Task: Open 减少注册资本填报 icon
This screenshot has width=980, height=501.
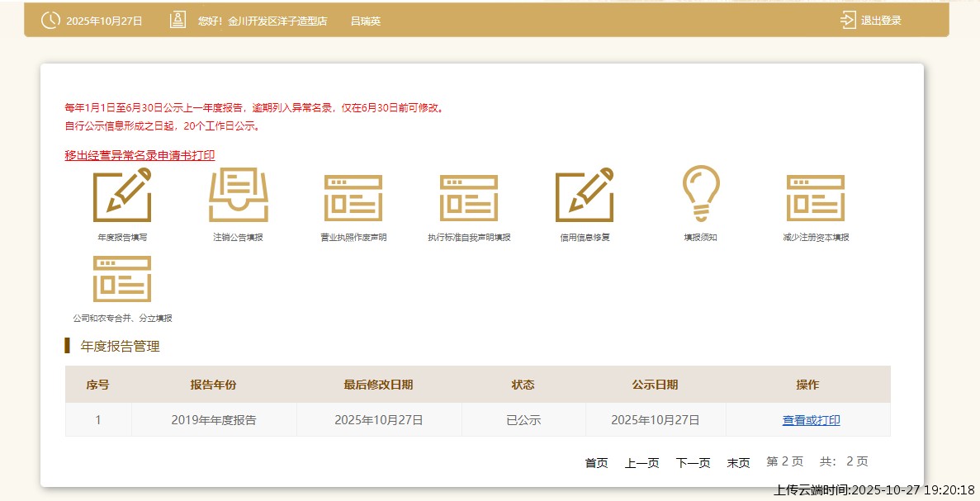Action: [x=816, y=198]
